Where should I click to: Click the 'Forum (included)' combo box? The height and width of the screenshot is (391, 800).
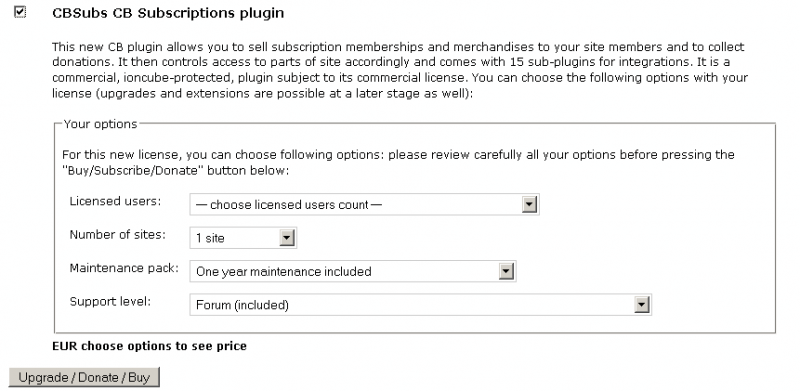pyautogui.click(x=420, y=305)
